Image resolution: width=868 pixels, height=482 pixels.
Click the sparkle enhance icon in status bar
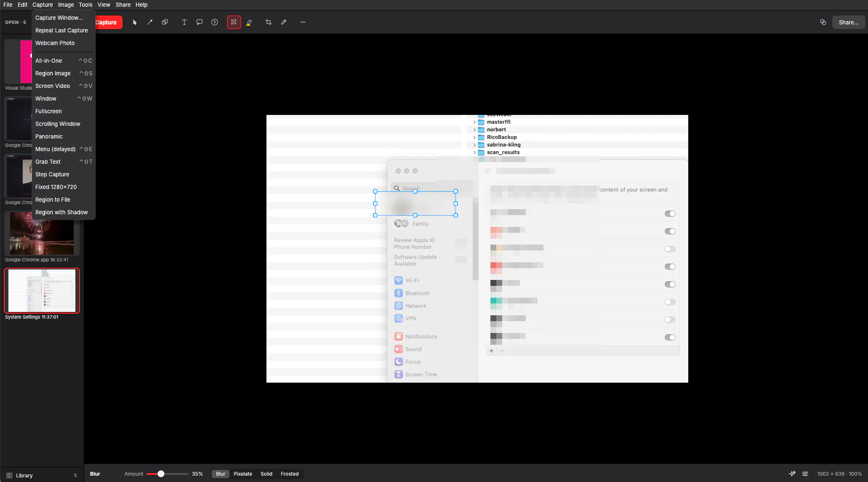(x=792, y=474)
